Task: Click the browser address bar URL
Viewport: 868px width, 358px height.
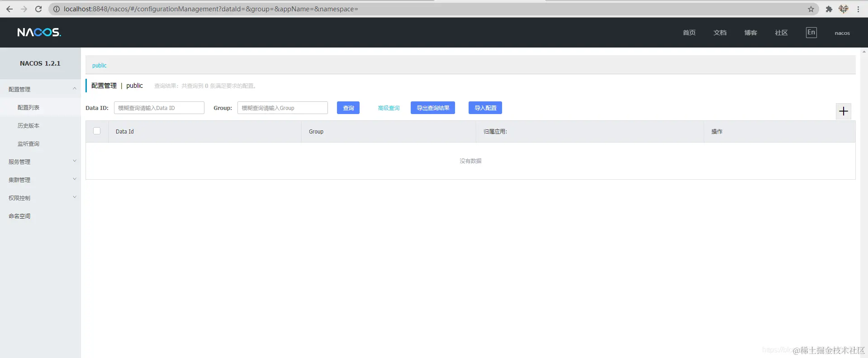Action: (211, 9)
